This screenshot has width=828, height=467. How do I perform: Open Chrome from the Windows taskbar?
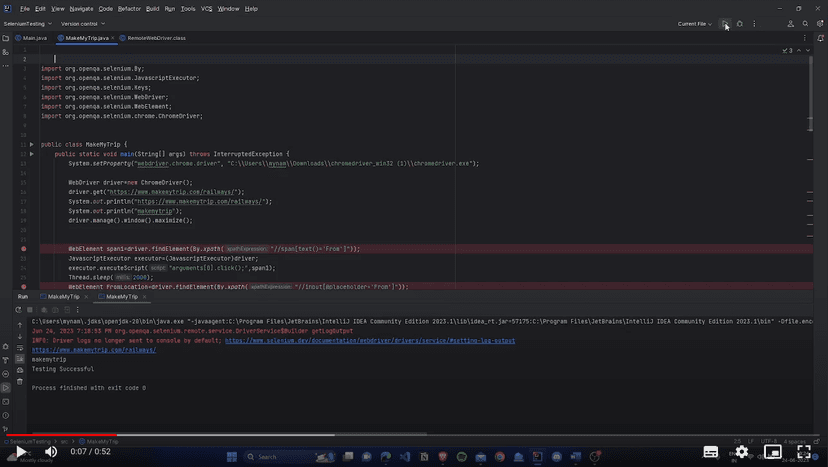(500, 457)
